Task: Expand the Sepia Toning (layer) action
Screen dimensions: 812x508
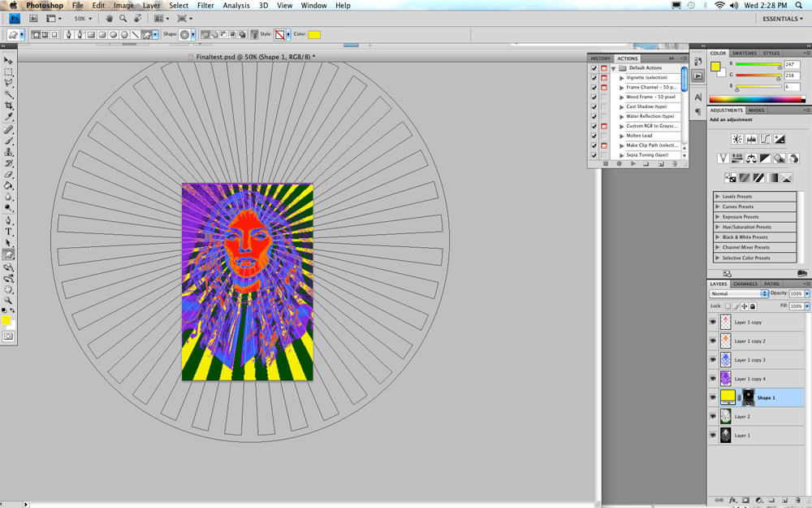Action: [621, 155]
